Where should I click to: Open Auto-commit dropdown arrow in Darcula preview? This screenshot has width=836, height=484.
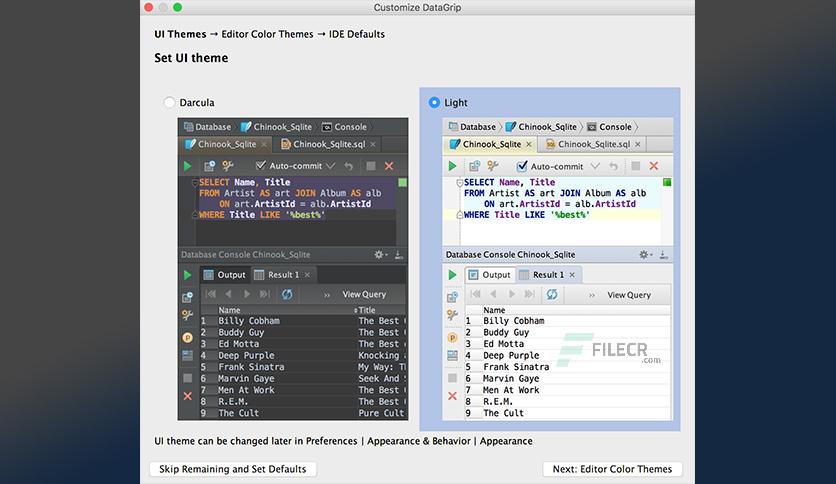(331, 166)
